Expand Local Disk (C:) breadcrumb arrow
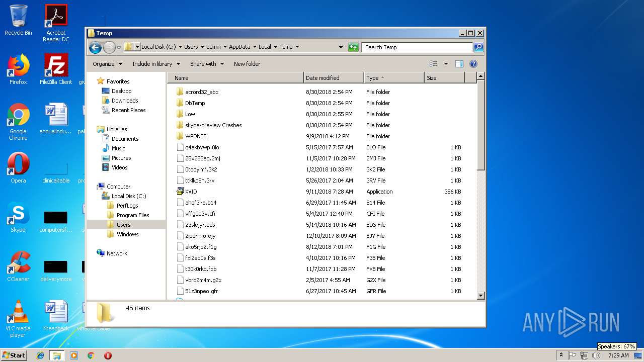Viewport: 644px width, 362px height. point(180,47)
